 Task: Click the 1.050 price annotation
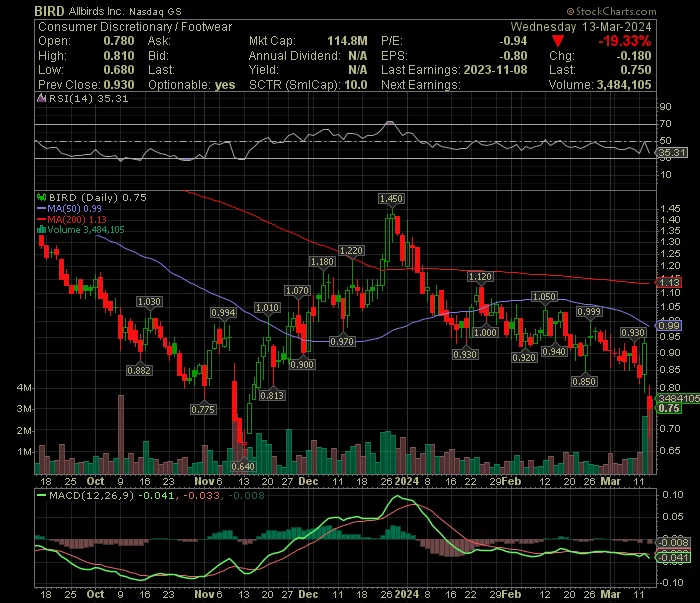tap(545, 297)
